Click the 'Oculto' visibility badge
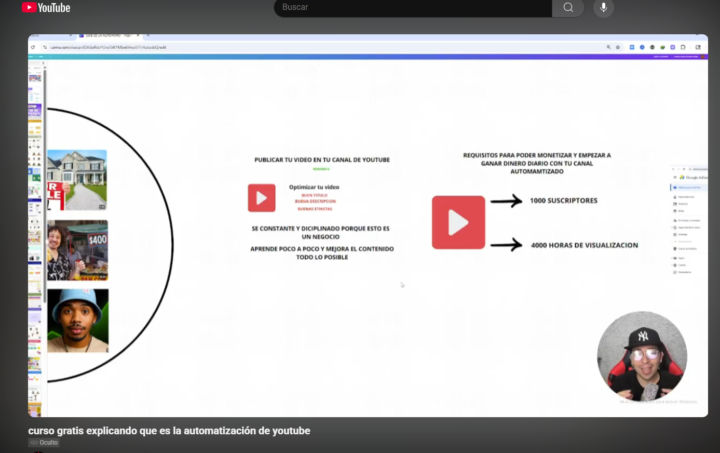Viewport: 720px width, 453px height. [44, 442]
